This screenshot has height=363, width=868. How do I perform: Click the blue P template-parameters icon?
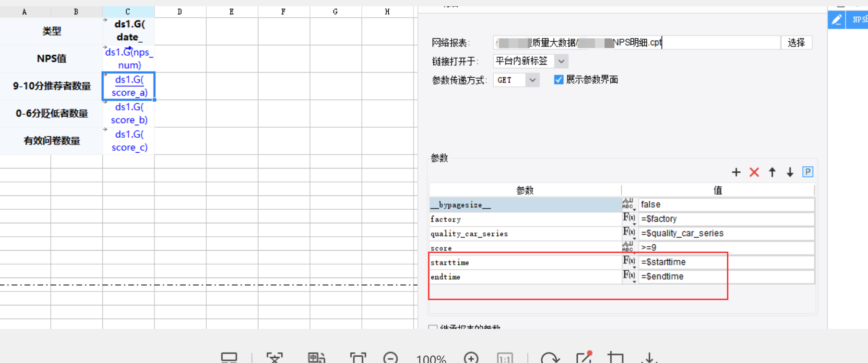[x=808, y=172]
